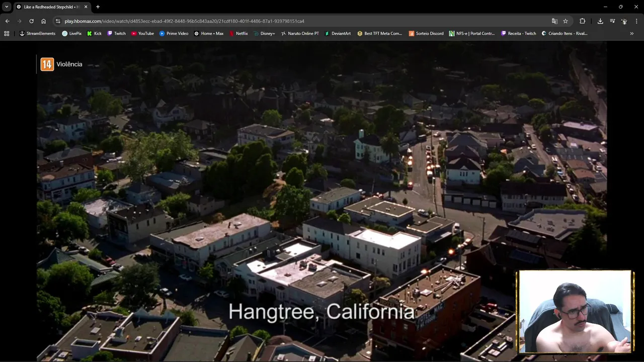
Task: Restore down the browser window
Action: [620, 7]
